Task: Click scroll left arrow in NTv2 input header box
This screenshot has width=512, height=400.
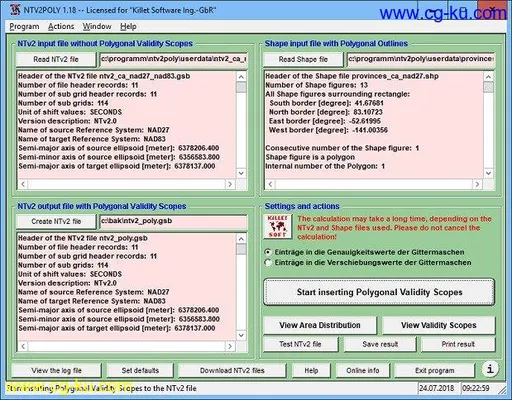Action: pyautogui.click(x=23, y=184)
